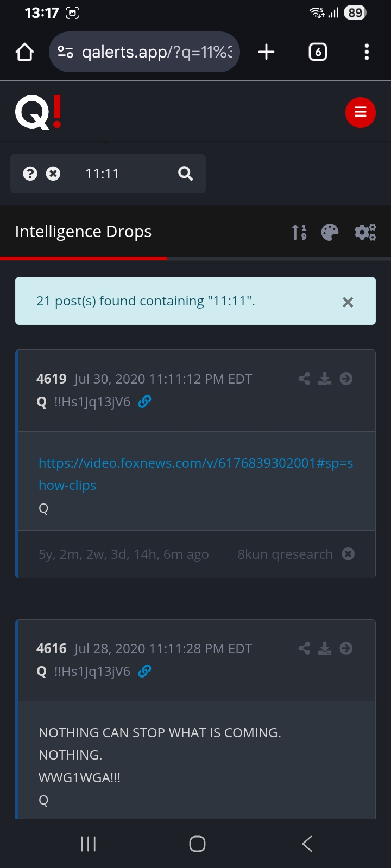Click the Q! site logo

39,112
